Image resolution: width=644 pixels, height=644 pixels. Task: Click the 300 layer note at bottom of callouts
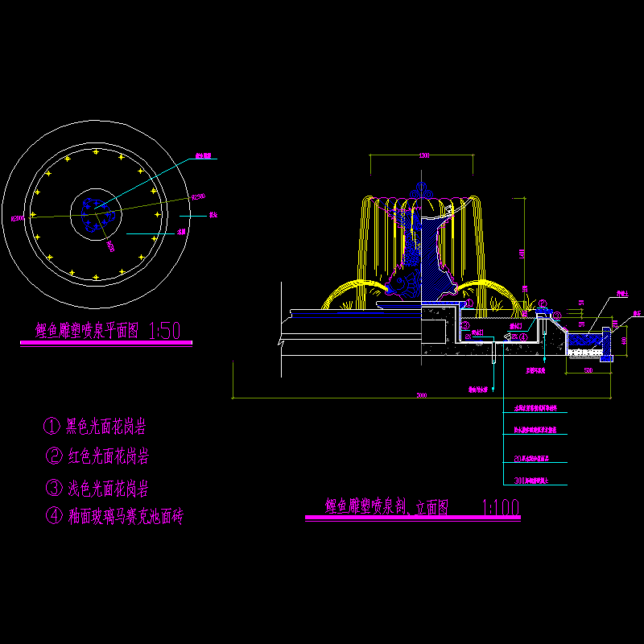[x=531, y=481]
